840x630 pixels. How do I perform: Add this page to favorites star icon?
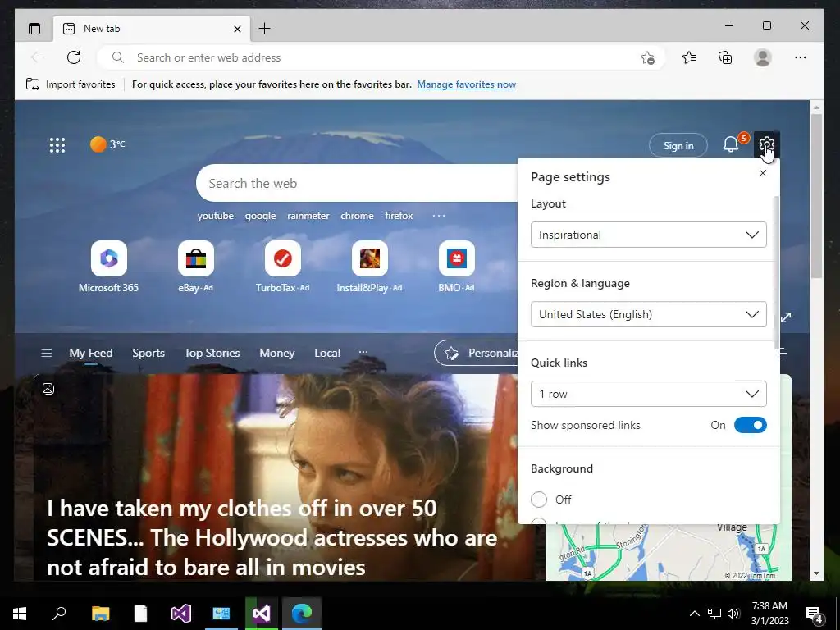pyautogui.click(x=647, y=57)
